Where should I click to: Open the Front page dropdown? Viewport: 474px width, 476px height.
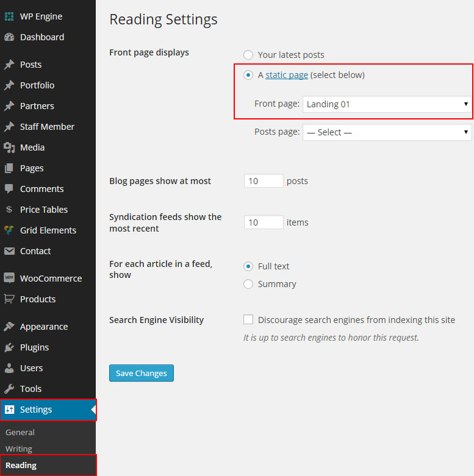point(387,104)
